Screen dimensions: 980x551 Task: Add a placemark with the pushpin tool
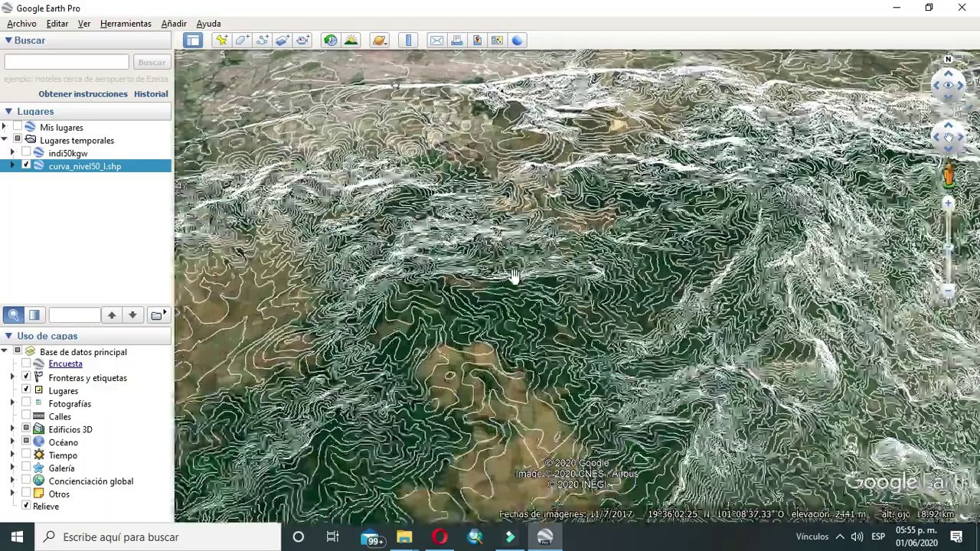pos(222,41)
